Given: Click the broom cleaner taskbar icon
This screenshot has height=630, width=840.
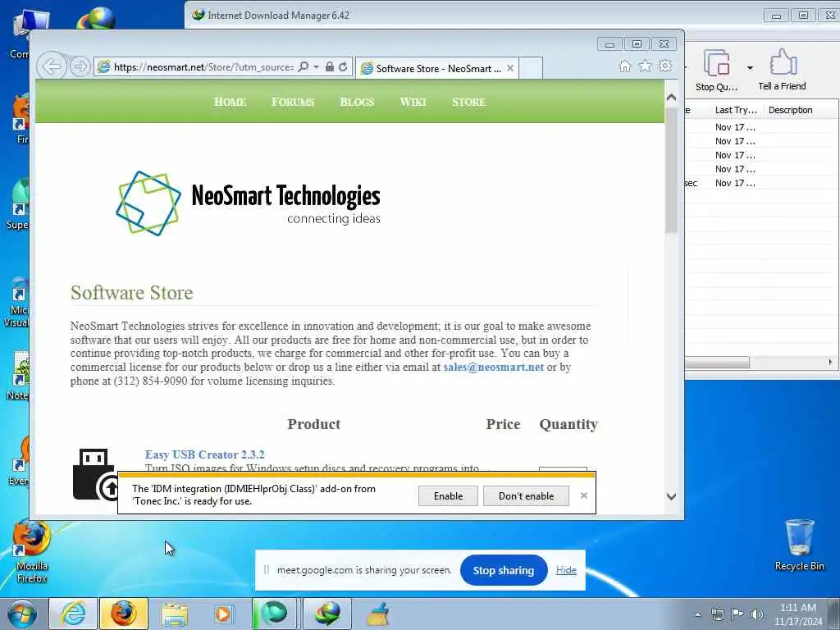Looking at the screenshot, I should coord(377,614).
